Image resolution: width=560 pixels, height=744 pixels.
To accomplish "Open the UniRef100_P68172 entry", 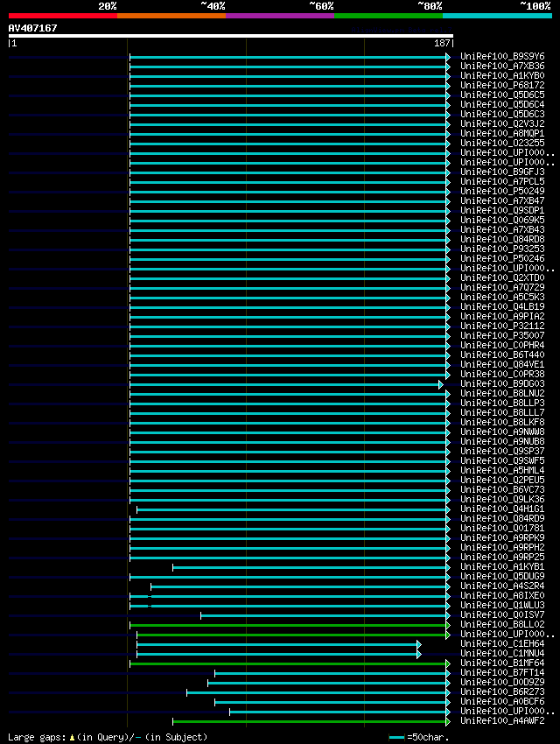I will point(502,86).
